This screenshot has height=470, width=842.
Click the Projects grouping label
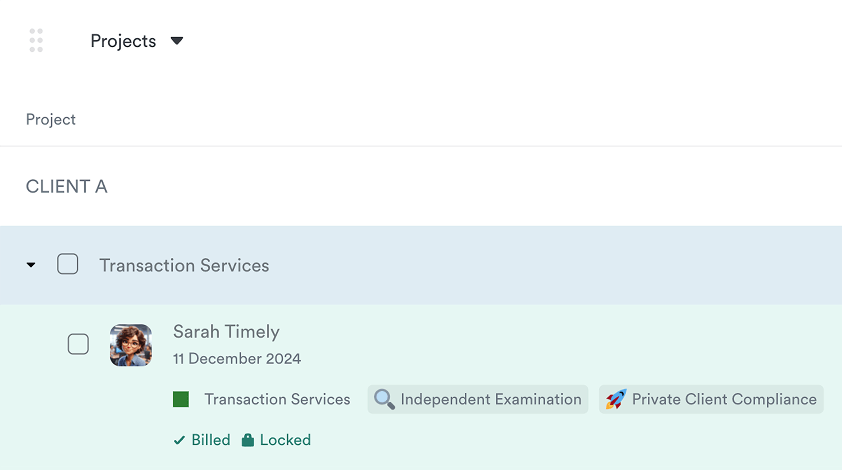click(x=123, y=41)
